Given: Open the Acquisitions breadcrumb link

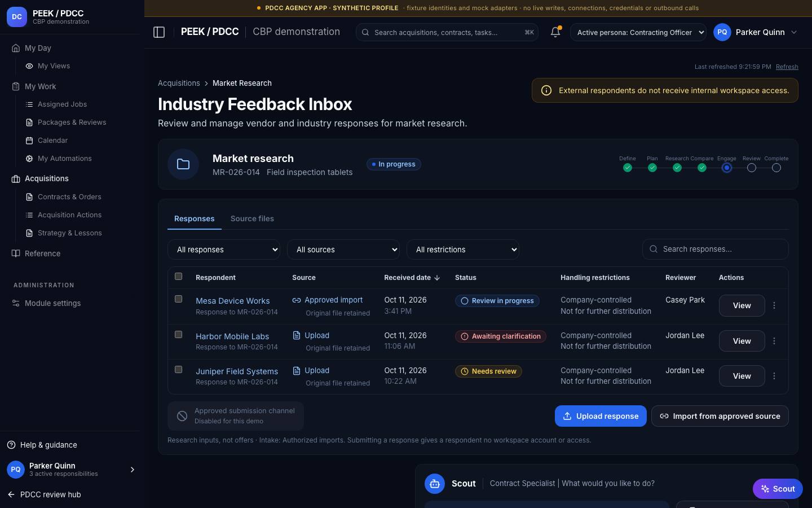Looking at the screenshot, I should 179,83.
